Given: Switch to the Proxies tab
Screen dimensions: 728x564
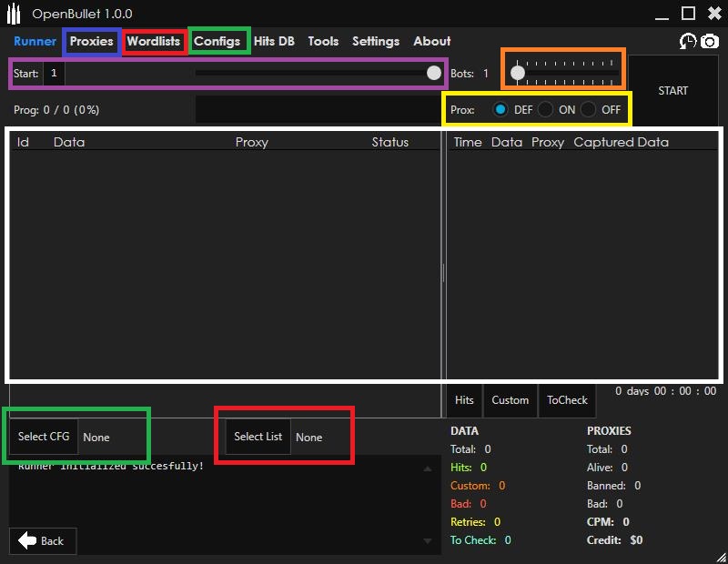Looking at the screenshot, I should [92, 41].
